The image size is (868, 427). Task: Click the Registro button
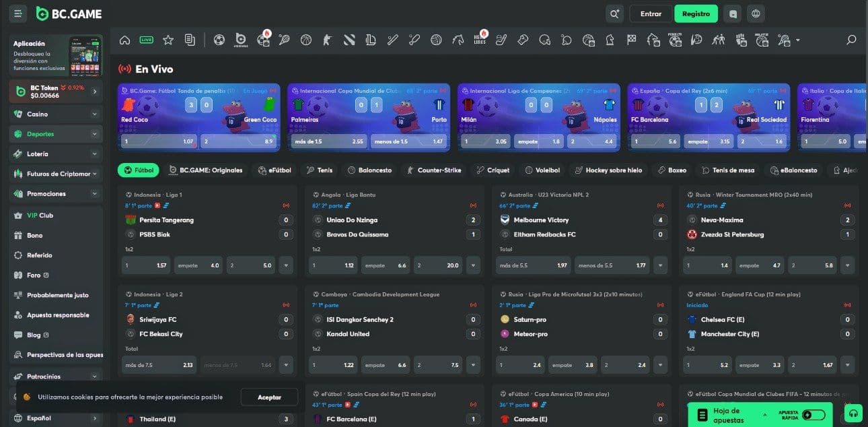tap(696, 13)
